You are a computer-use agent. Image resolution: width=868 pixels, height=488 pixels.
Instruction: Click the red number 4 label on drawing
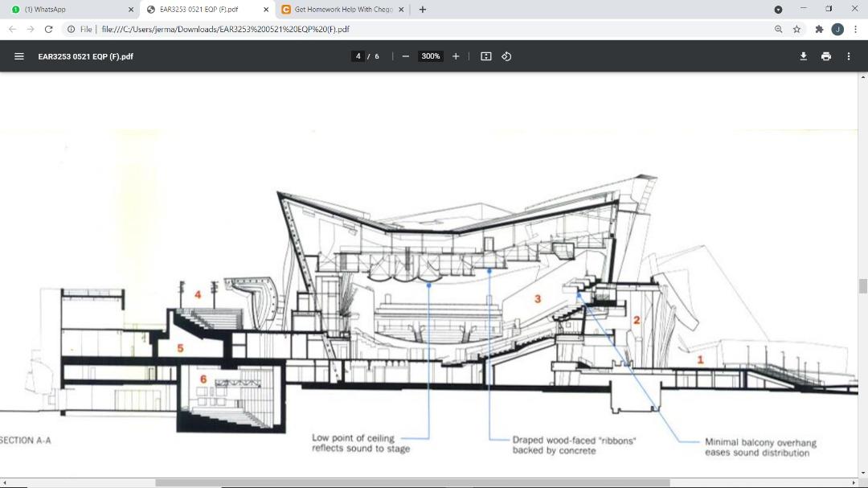pos(198,295)
